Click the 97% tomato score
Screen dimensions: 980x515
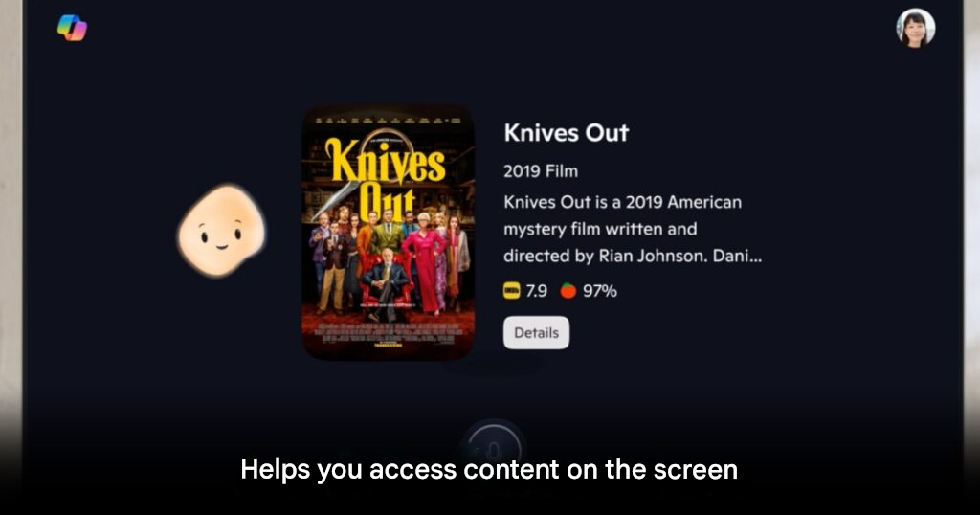[600, 291]
